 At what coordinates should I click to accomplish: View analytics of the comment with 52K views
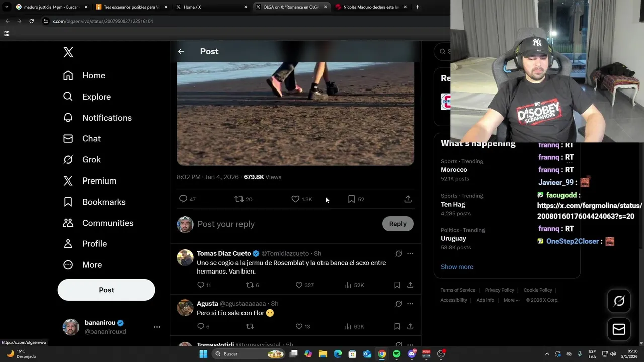pyautogui.click(x=348, y=285)
